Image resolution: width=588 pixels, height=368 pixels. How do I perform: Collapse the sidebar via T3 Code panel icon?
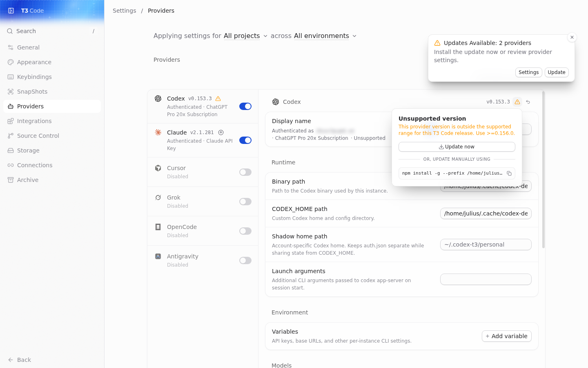pyautogui.click(x=11, y=11)
